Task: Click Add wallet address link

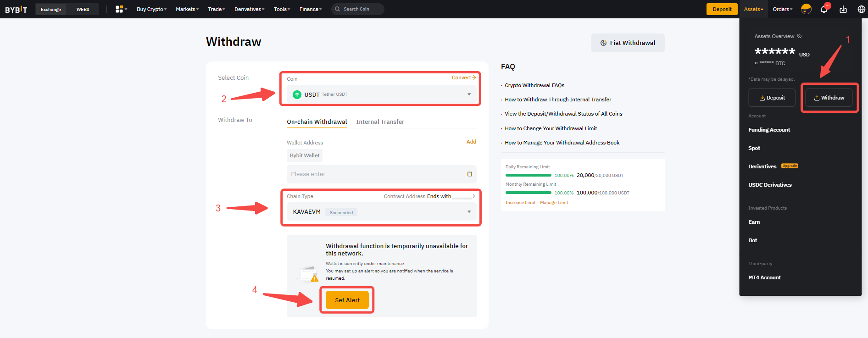Action: point(471,142)
